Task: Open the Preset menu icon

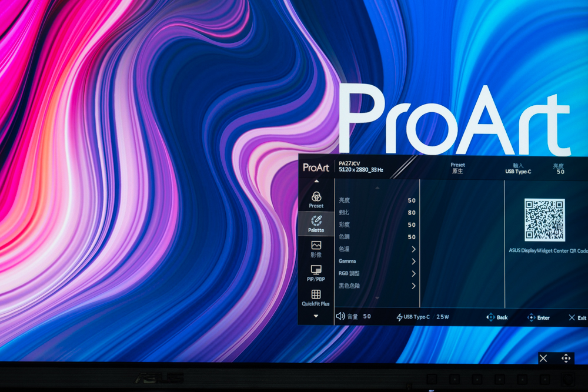Action: point(316,196)
